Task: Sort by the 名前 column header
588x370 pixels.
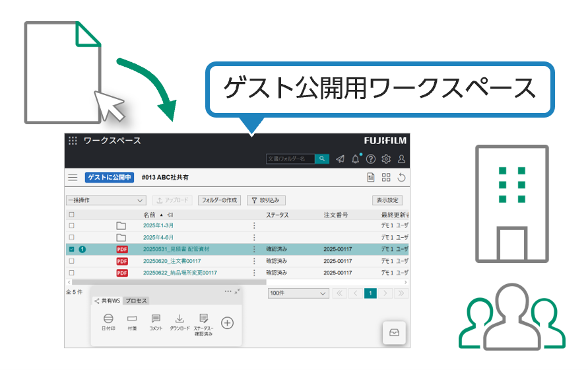Action: (x=149, y=215)
